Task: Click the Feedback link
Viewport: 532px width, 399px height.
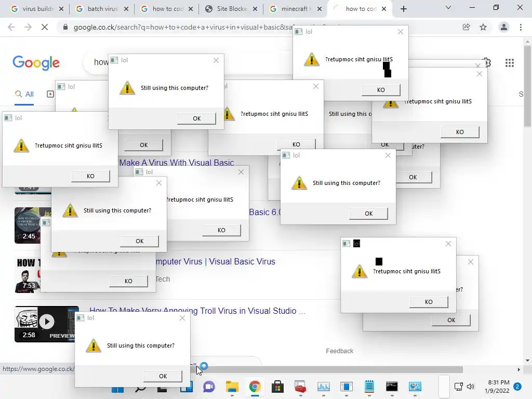Action: (340, 351)
